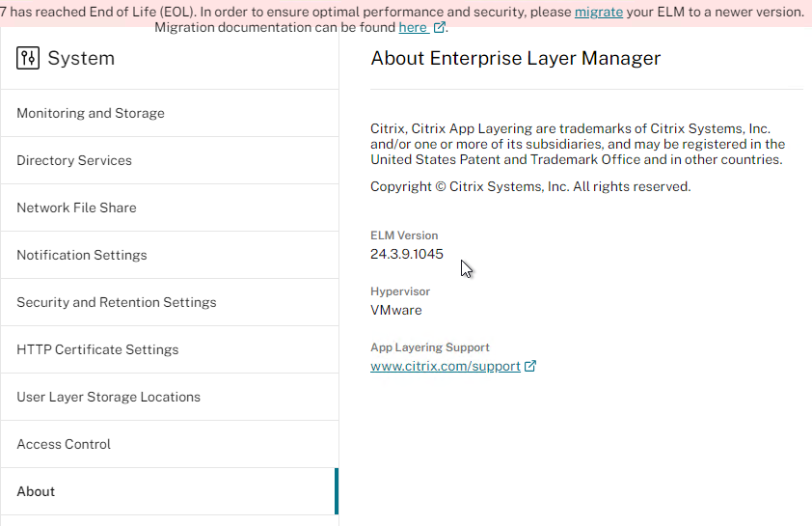812x526 pixels.
Task: Click the external link icon beside 'here'
Action: [439, 27]
